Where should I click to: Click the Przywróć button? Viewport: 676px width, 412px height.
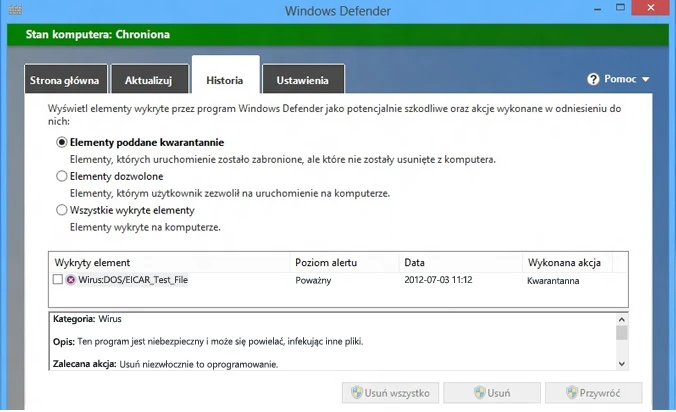click(593, 393)
